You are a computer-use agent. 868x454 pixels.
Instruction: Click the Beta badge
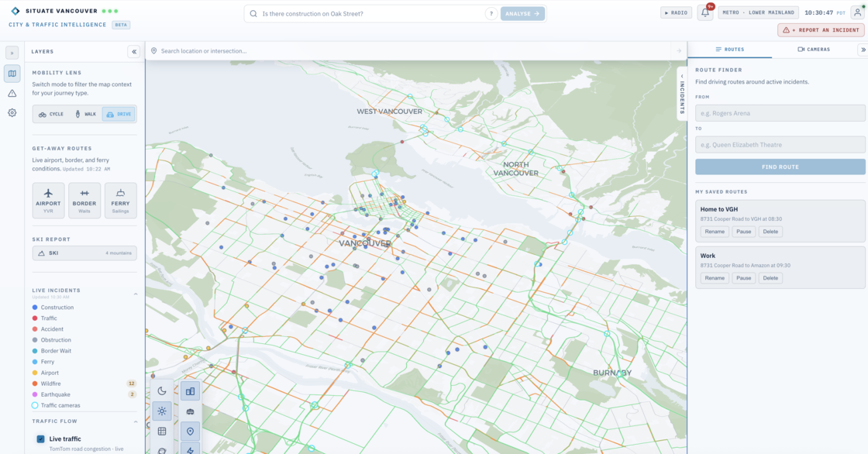121,25
